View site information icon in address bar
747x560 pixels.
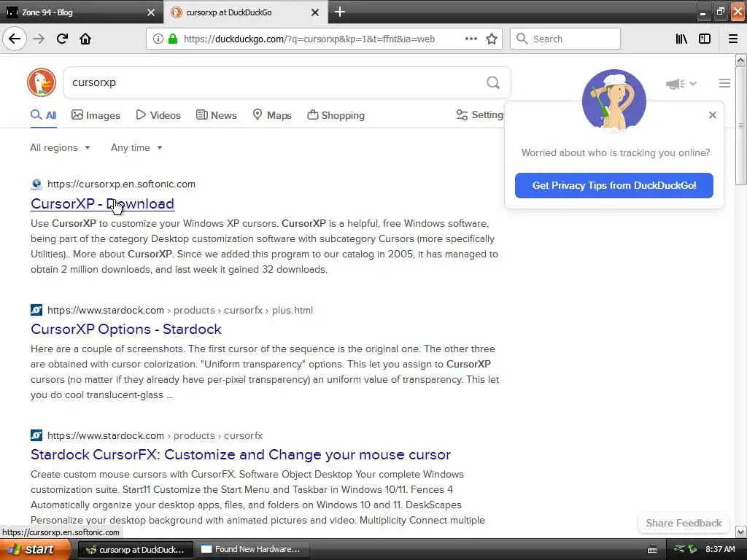(x=158, y=39)
